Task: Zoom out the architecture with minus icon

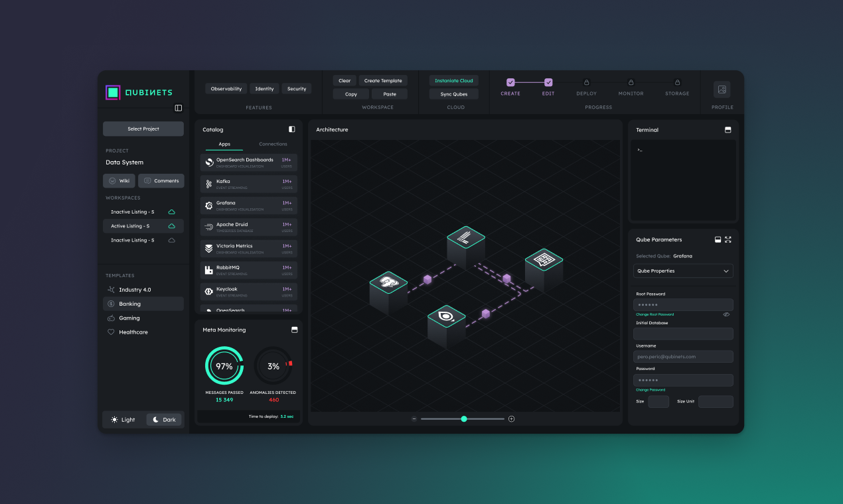Action: click(x=414, y=418)
